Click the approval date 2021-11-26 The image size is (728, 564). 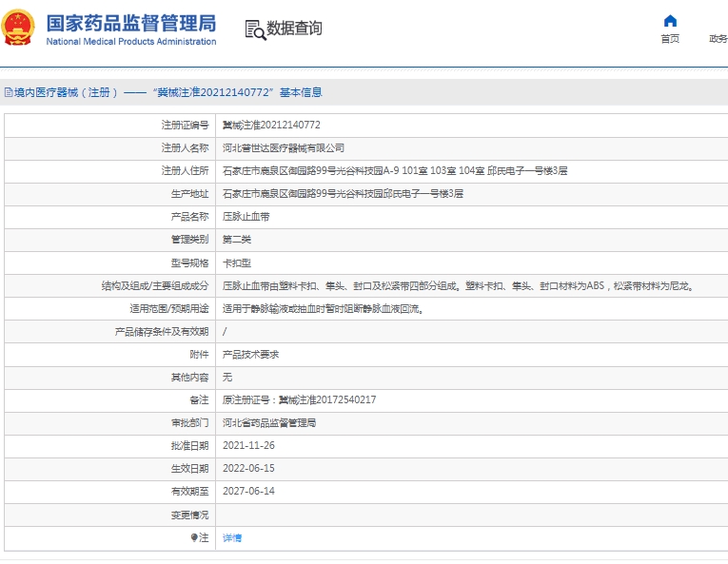[248, 446]
